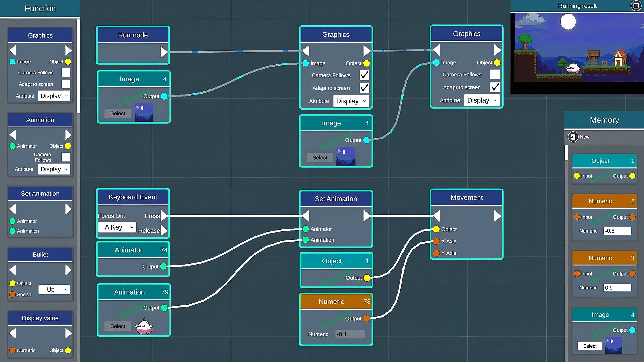The height and width of the screenshot is (362, 644).
Task: Click Keyboard Event Press output arrow
Action: pos(164,216)
